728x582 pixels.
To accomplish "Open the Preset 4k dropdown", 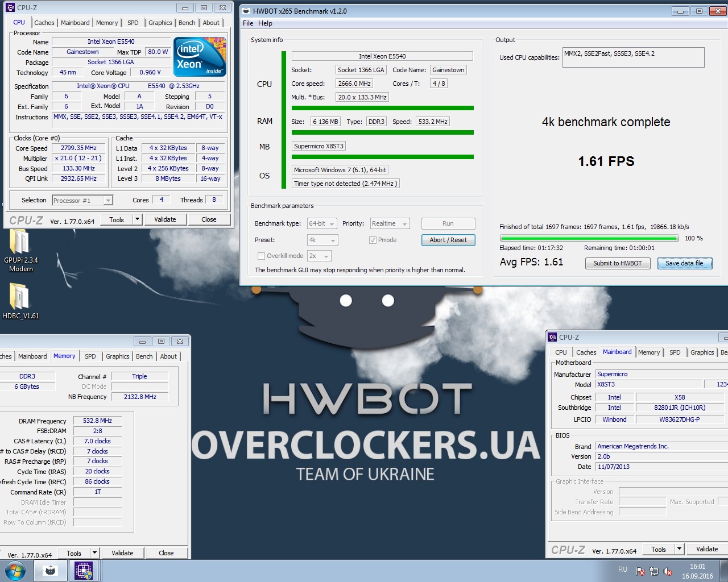I will 322,240.
